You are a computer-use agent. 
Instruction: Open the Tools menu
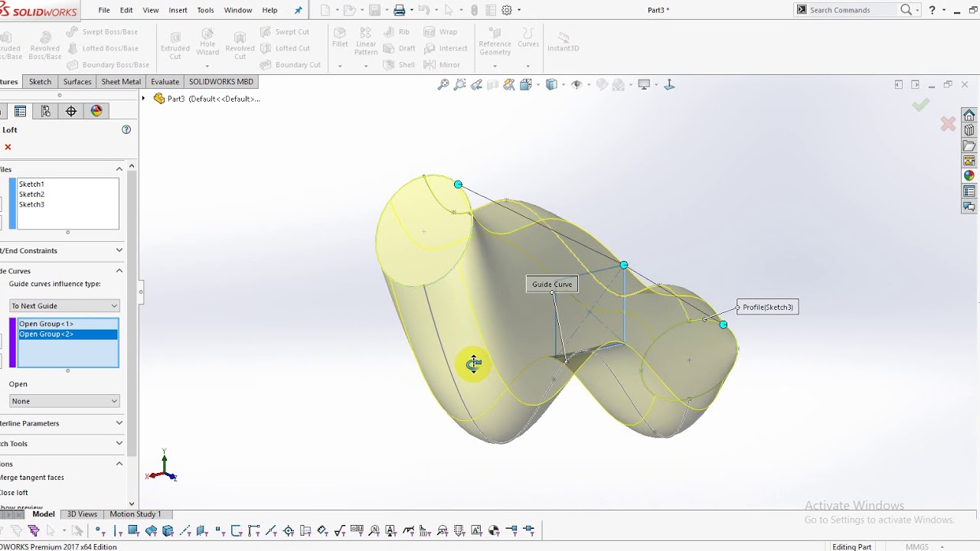205,10
